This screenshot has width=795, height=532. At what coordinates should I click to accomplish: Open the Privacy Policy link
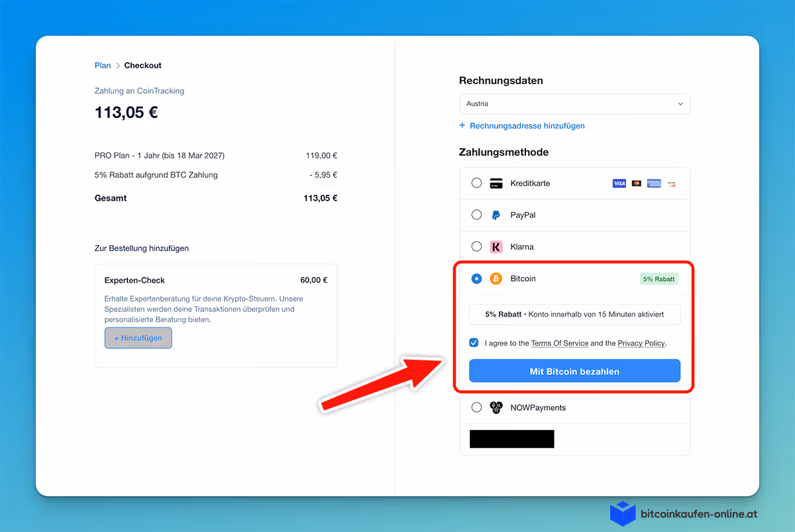pos(641,343)
